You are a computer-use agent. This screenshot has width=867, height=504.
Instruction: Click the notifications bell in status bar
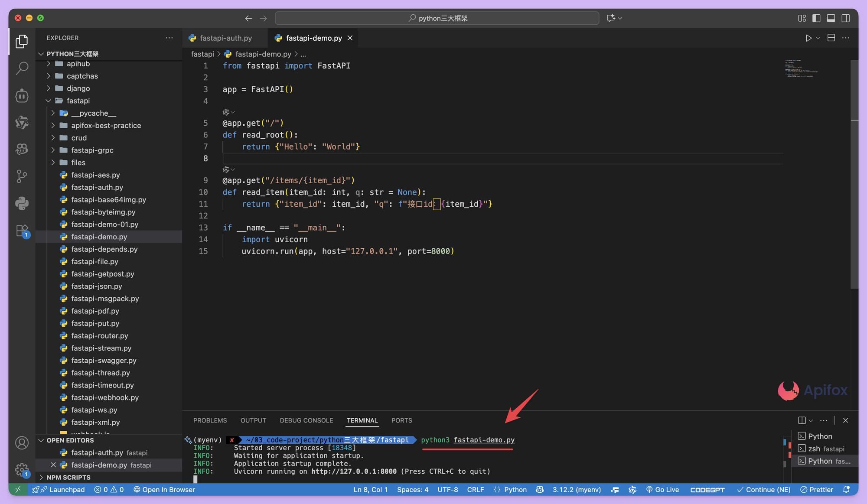(846, 489)
